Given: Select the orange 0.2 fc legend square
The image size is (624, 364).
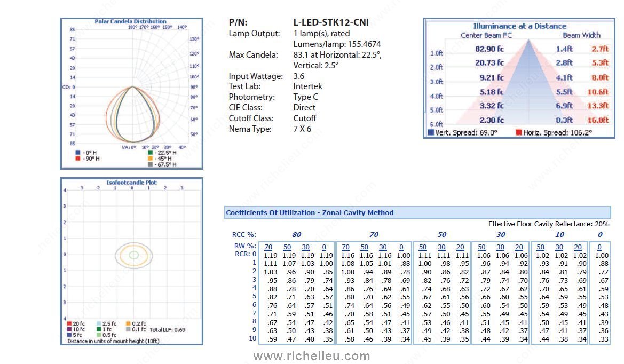Looking at the screenshot, I should pos(128,324).
